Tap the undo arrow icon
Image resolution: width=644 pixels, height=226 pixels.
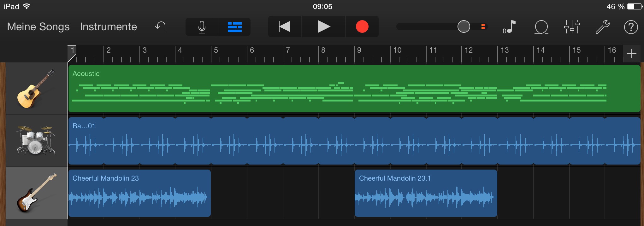[x=160, y=27]
